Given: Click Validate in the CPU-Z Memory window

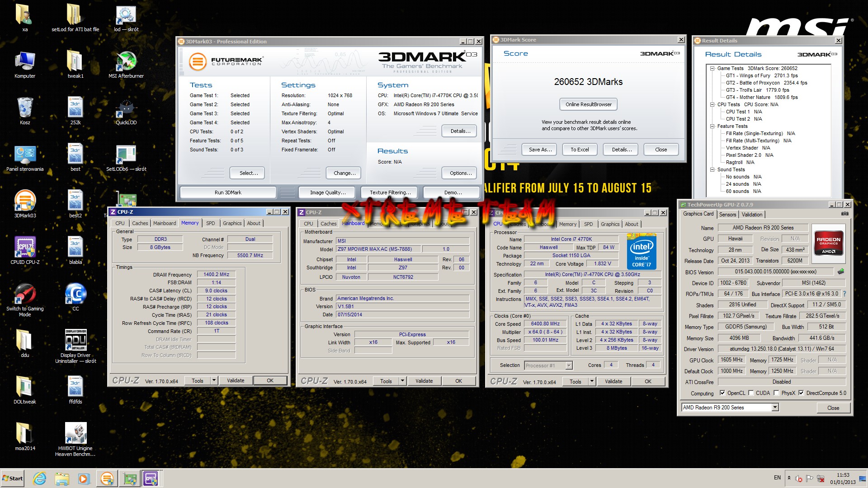Looking at the screenshot, I should tap(236, 380).
